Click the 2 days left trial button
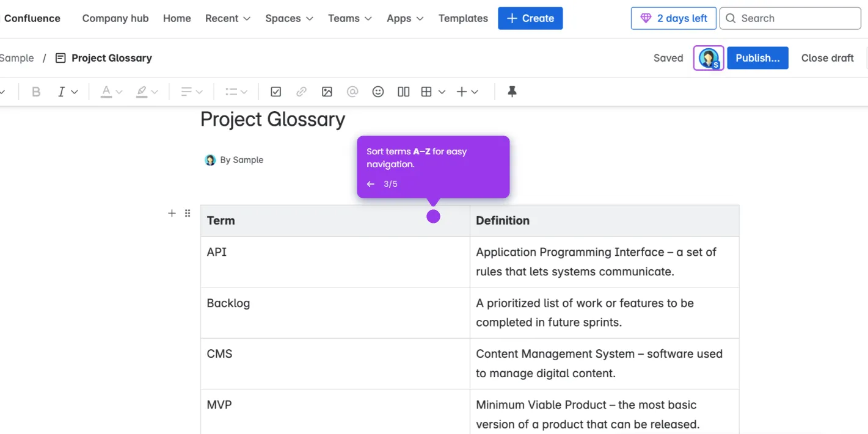The image size is (868, 434). [x=673, y=18]
